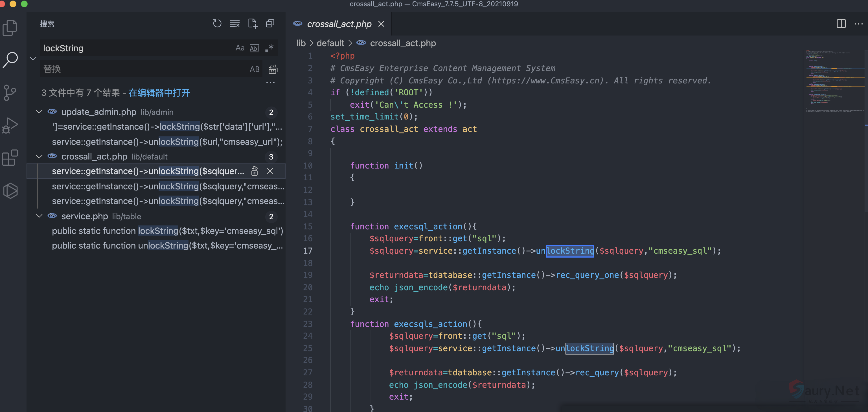The width and height of the screenshot is (868, 412).
Task: Open the Source Control view
Action: click(10, 92)
